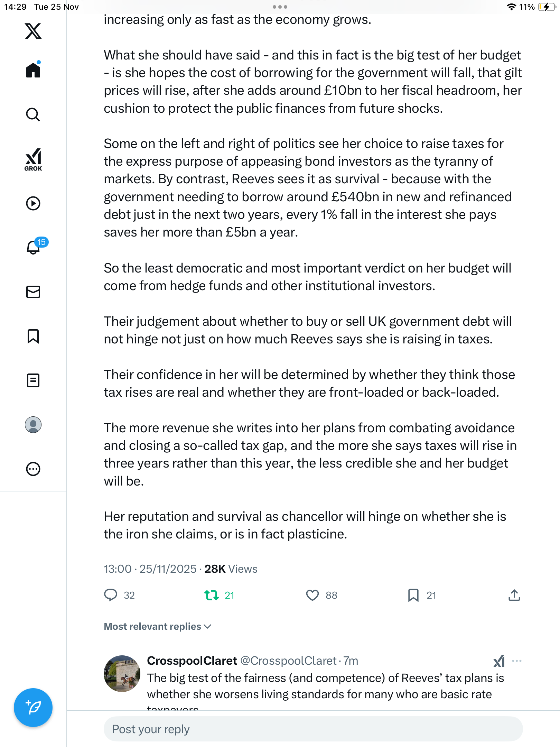This screenshot has width=560, height=747.
Task: Open Bookmarks in the sidebar
Action: (x=33, y=336)
